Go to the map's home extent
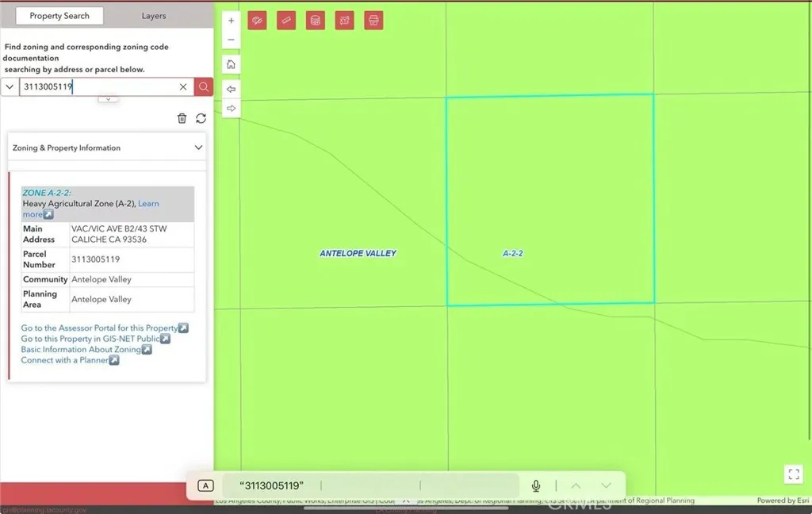Image resolution: width=812 pixels, height=514 pixels. (x=231, y=64)
